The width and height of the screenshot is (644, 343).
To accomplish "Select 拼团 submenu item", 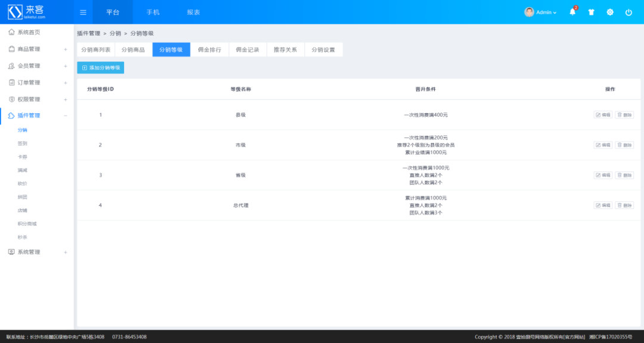I will coord(22,197).
